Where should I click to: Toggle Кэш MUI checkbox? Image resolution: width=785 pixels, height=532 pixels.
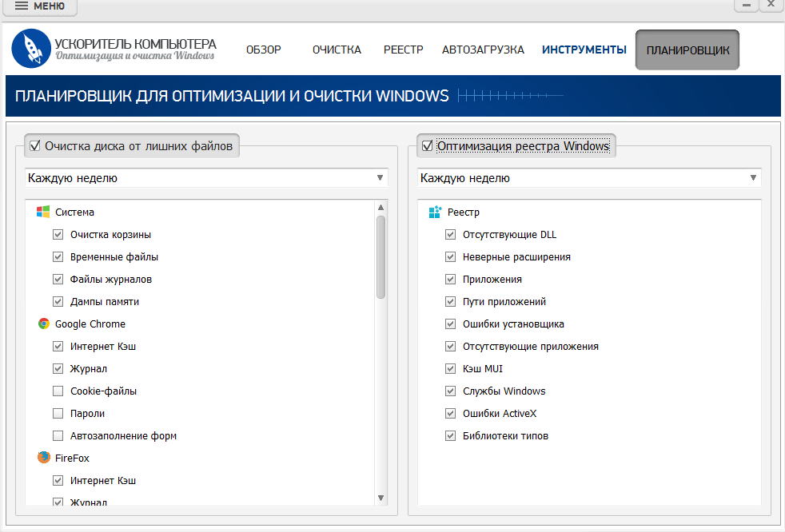click(451, 368)
